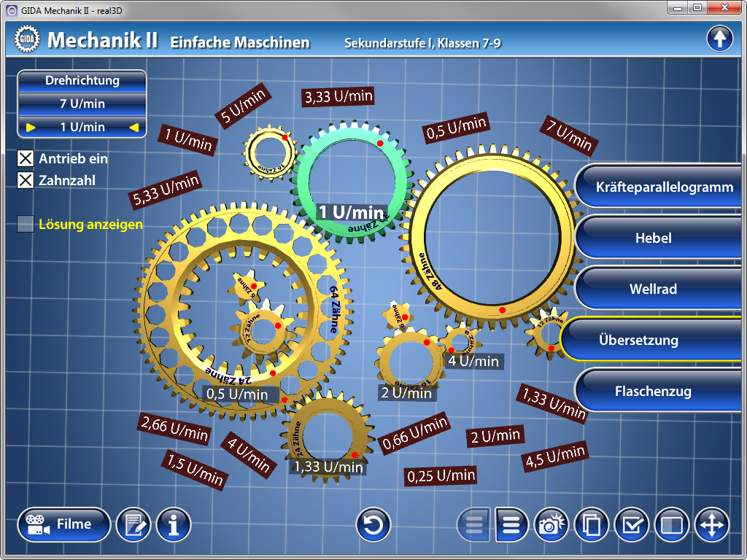The height and width of the screenshot is (560, 747).
Task: Open the Hebel menu item
Action: 653,238
